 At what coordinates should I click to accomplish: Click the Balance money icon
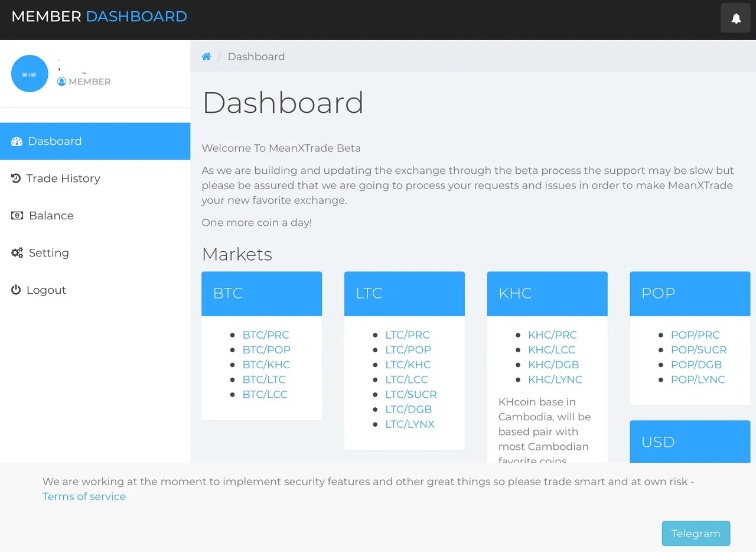[17, 216]
